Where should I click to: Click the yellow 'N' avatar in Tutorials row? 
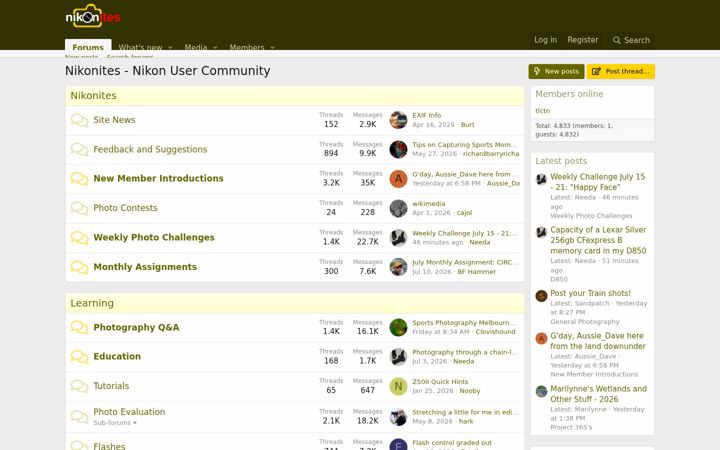[398, 386]
